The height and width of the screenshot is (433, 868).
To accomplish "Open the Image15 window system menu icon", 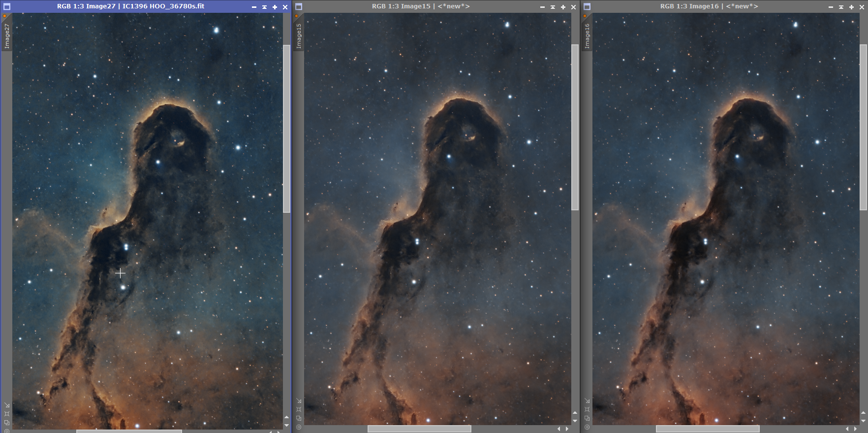I will 299,7.
